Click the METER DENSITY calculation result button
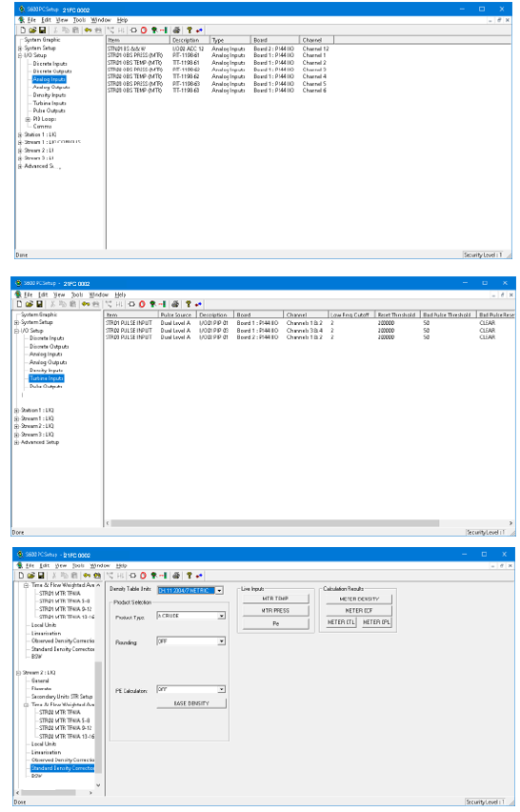 tap(359, 599)
